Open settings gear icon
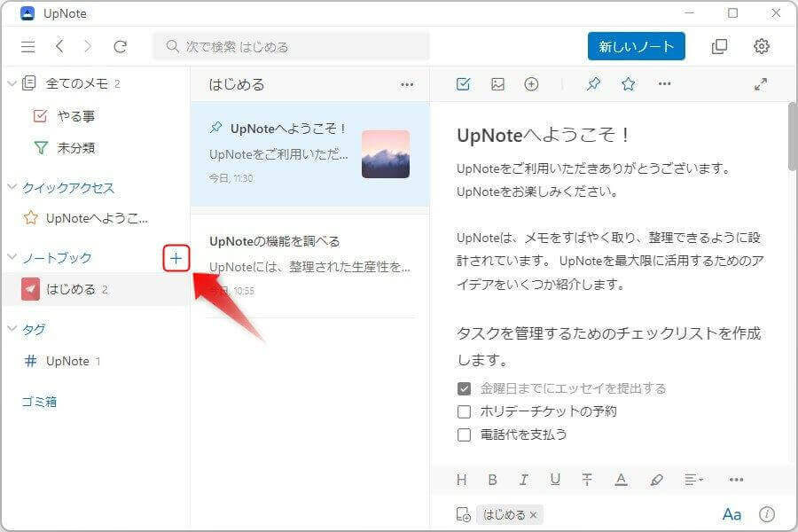This screenshot has height=532, width=798. click(x=762, y=46)
